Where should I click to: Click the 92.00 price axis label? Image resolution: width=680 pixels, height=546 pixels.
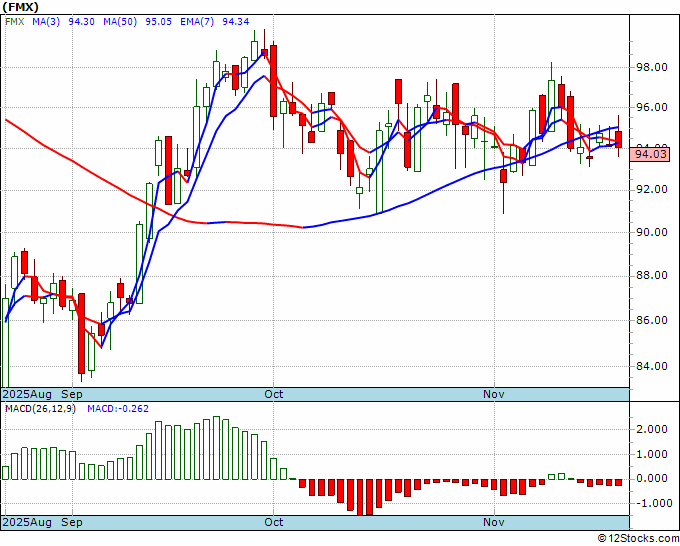click(651, 190)
